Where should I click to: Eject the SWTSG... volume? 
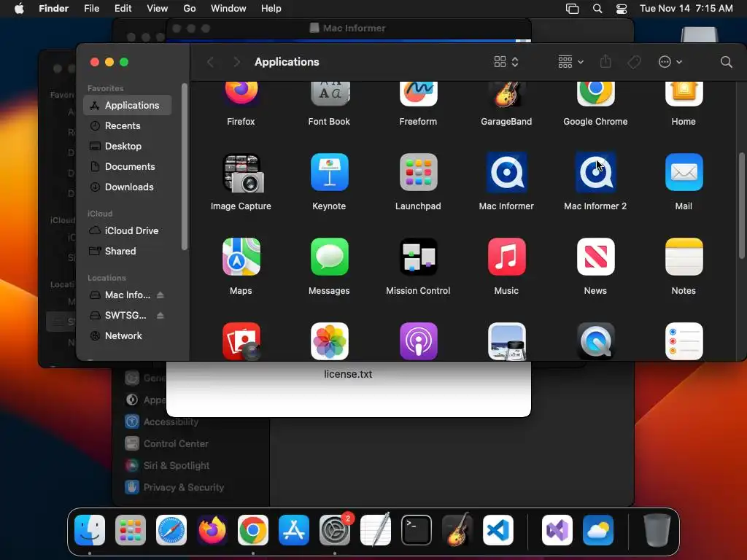160,316
